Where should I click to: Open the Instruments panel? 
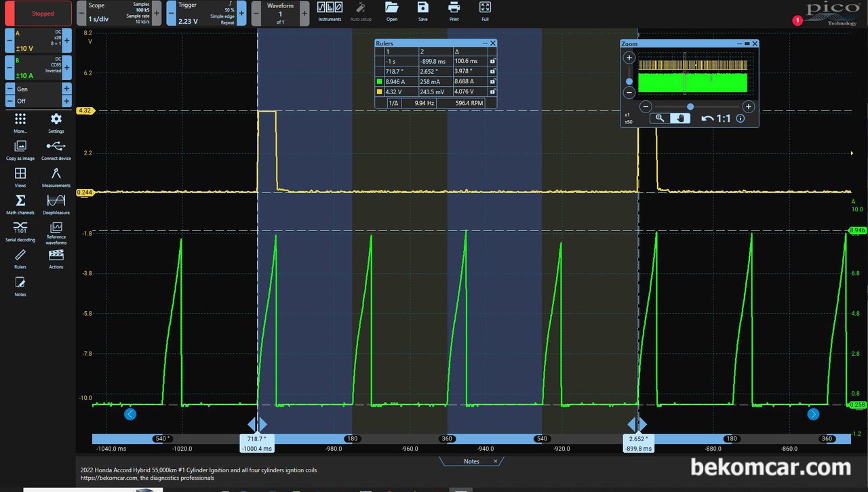tap(330, 12)
